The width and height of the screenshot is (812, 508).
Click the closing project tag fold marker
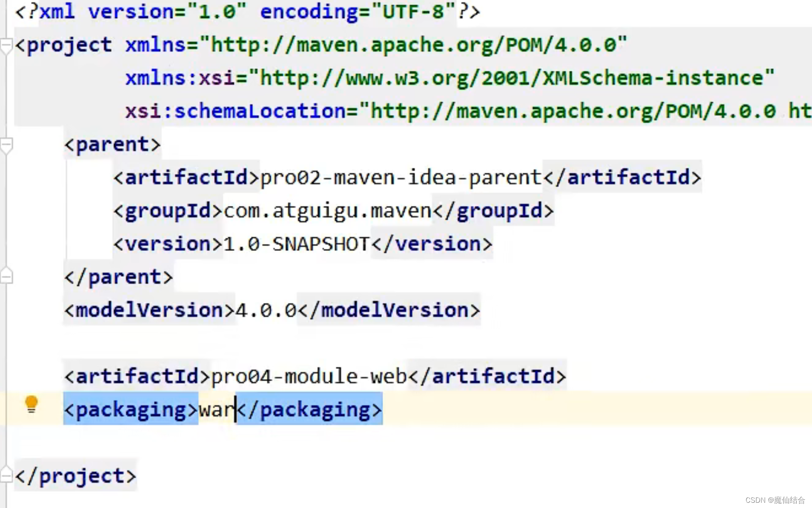[6, 475]
